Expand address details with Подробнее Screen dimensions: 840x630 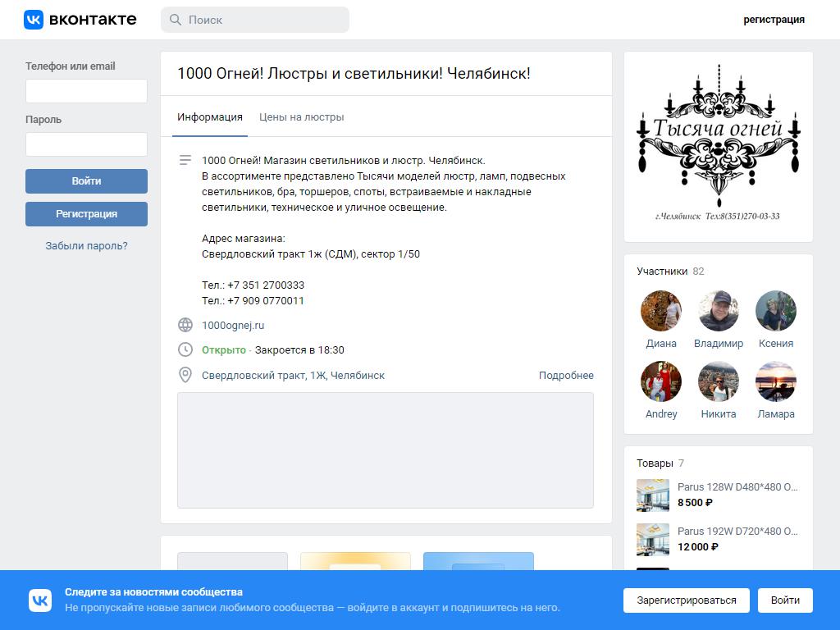(566, 376)
